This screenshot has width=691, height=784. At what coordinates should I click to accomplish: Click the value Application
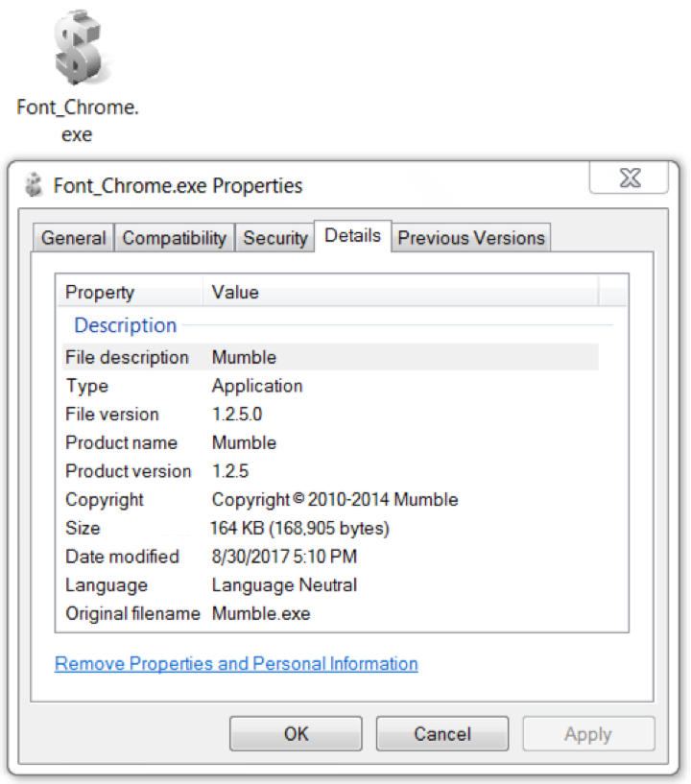tap(257, 386)
